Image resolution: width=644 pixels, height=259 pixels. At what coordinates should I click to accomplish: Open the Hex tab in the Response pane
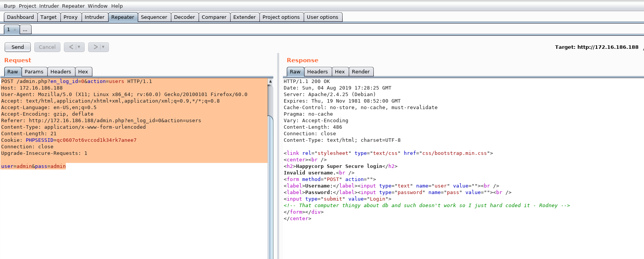pos(340,71)
